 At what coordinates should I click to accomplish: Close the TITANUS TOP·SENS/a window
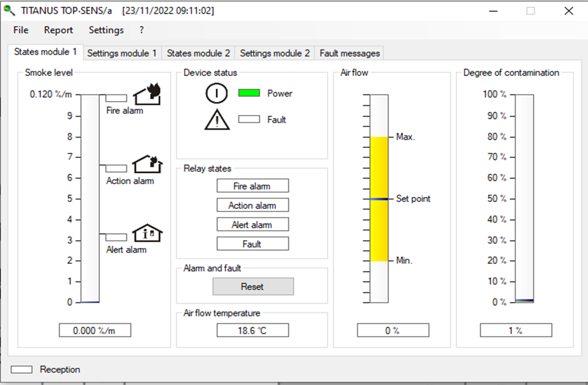[569, 11]
